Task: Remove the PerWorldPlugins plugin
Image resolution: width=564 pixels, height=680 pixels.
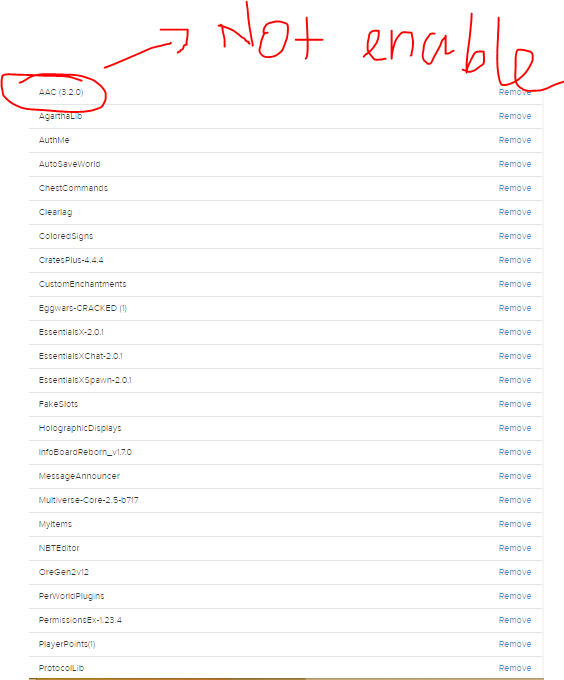Action: point(515,596)
